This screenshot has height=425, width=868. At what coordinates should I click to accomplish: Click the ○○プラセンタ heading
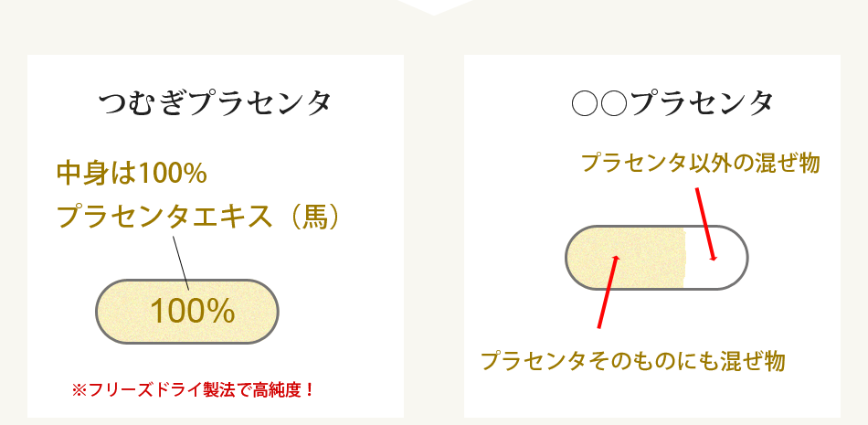pyautogui.click(x=672, y=103)
